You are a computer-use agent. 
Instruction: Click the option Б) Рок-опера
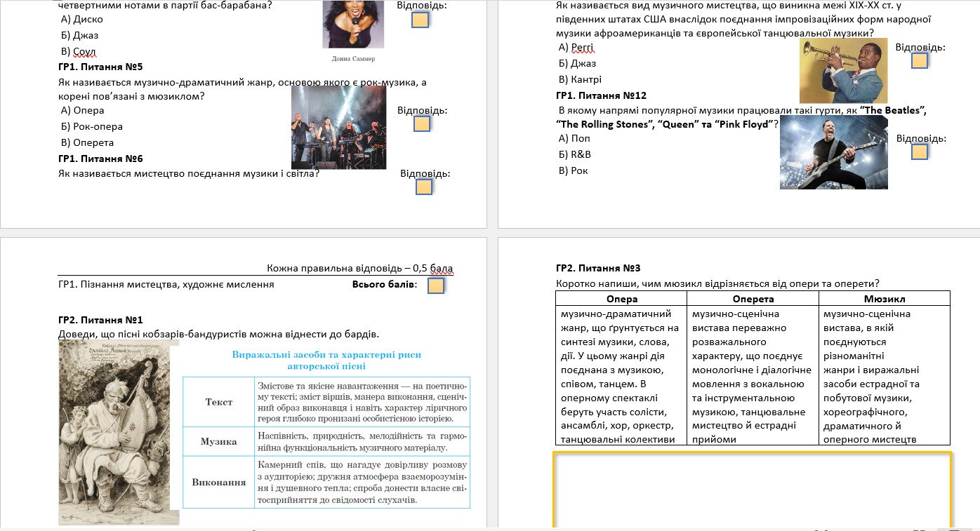pyautogui.click(x=92, y=126)
